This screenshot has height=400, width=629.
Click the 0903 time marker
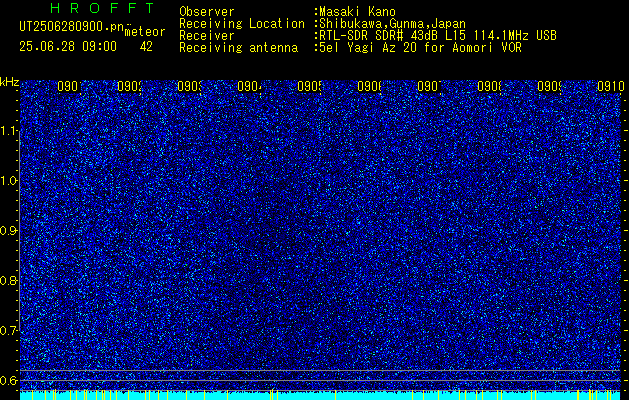coord(189,86)
